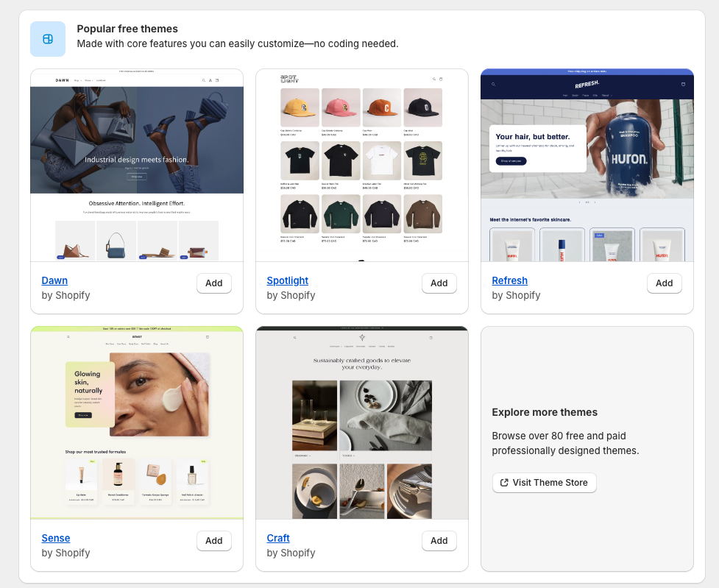This screenshot has height=588, width=719.
Task: Click the search icon in the Refresh preview
Action: coord(493,84)
